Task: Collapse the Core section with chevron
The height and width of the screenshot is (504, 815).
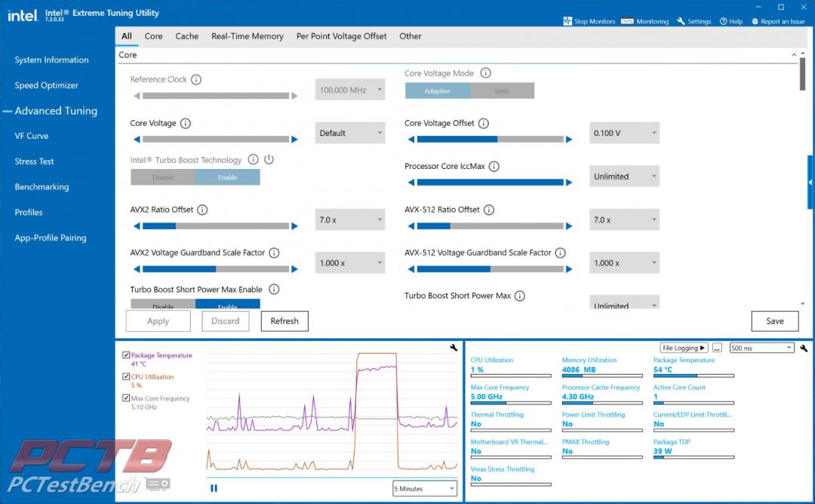Action: point(794,54)
